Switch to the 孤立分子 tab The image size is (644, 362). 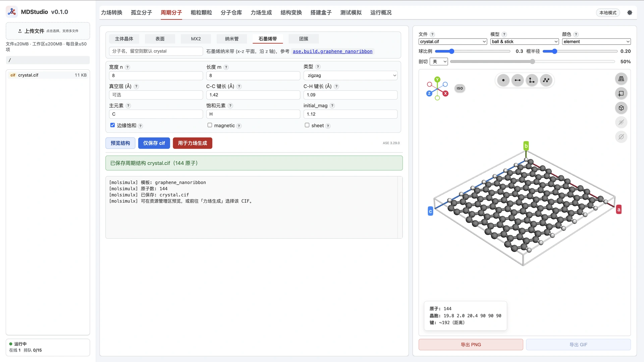point(141,12)
